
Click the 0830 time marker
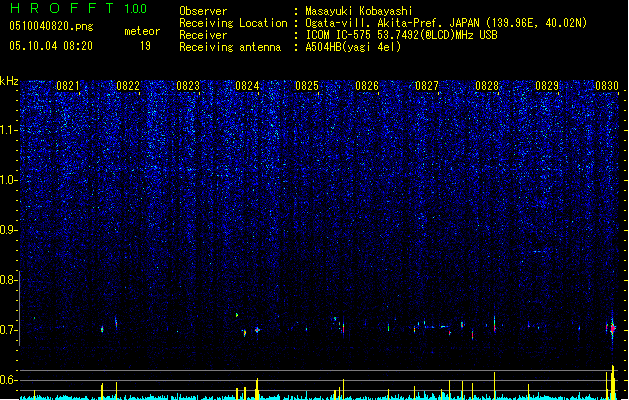607,86
